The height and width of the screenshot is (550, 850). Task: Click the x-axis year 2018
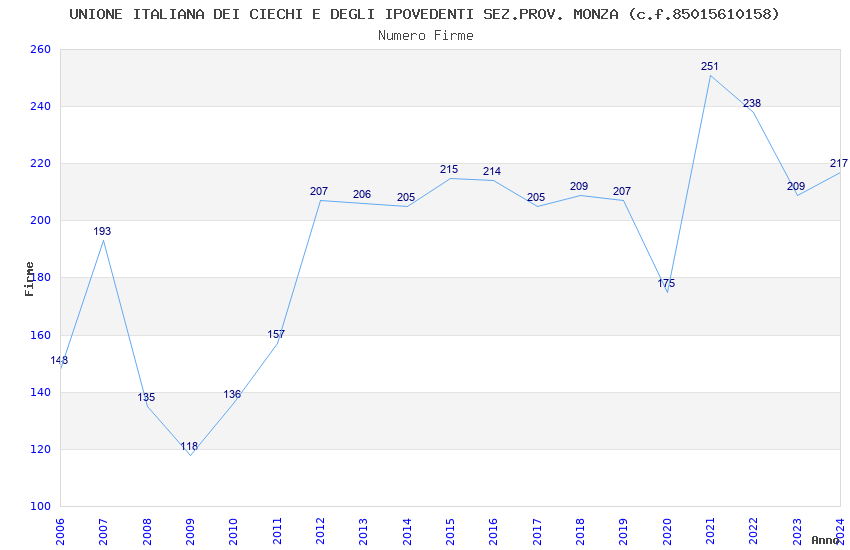[x=580, y=531]
